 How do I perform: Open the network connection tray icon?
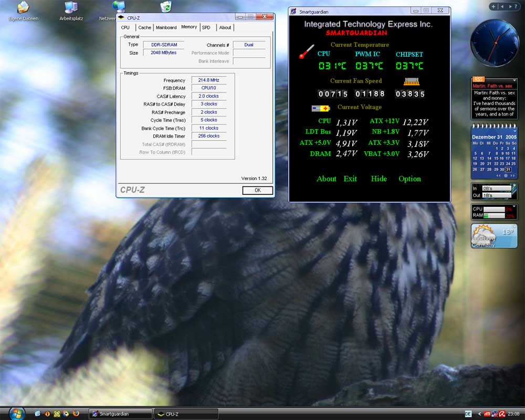tap(495, 414)
